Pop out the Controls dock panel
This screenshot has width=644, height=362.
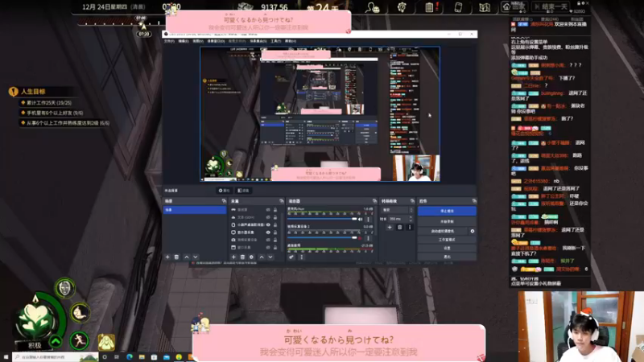coord(474,200)
